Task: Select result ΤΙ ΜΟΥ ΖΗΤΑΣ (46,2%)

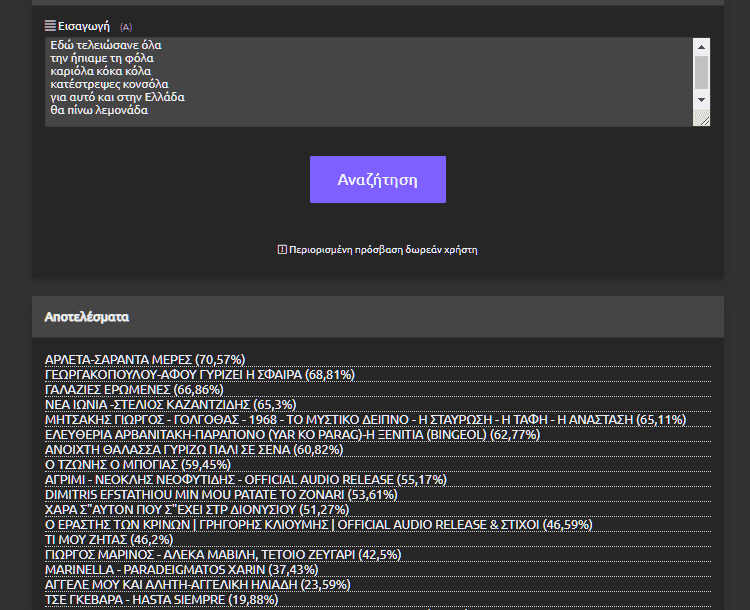Action: click(x=109, y=539)
